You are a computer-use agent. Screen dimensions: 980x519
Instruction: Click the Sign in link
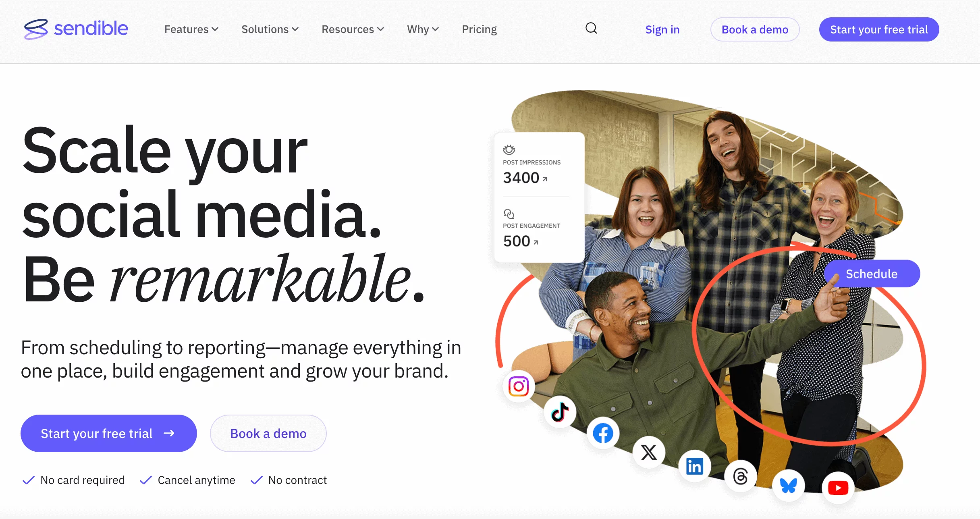(662, 29)
